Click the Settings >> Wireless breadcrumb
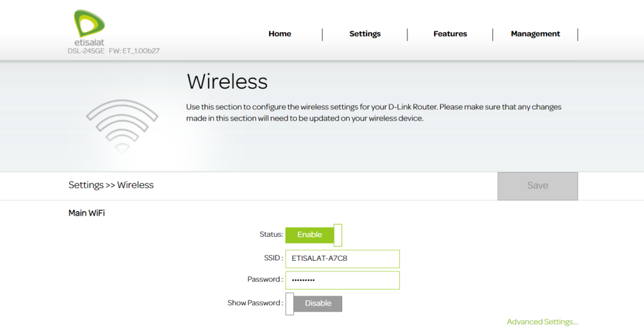The height and width of the screenshot is (333, 644). point(111,185)
